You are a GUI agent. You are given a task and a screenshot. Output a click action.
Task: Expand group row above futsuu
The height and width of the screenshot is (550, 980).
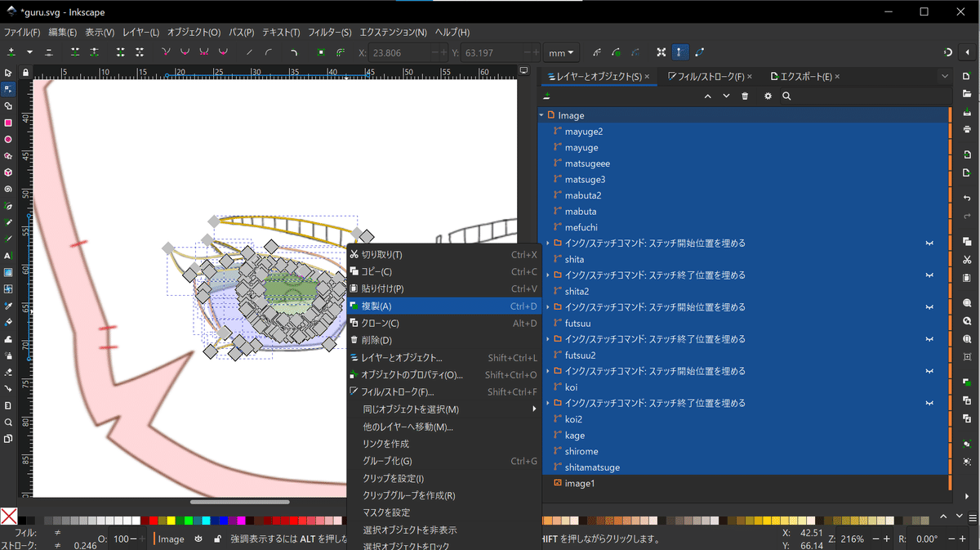[x=548, y=307]
